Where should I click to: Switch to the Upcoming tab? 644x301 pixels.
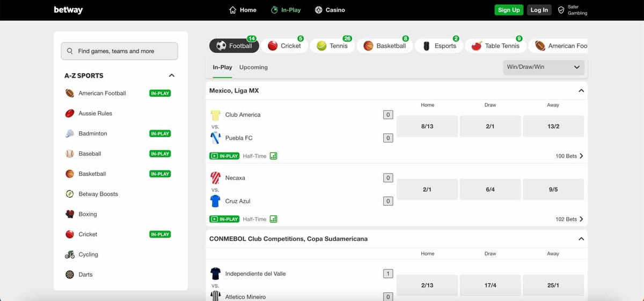pyautogui.click(x=253, y=67)
